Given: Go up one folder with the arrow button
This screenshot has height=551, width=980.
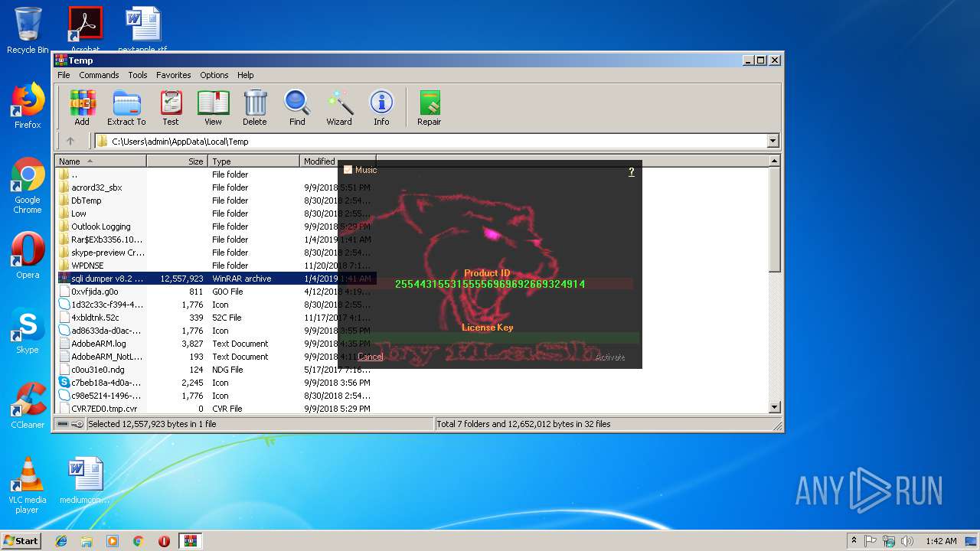Looking at the screenshot, I should pos(70,141).
